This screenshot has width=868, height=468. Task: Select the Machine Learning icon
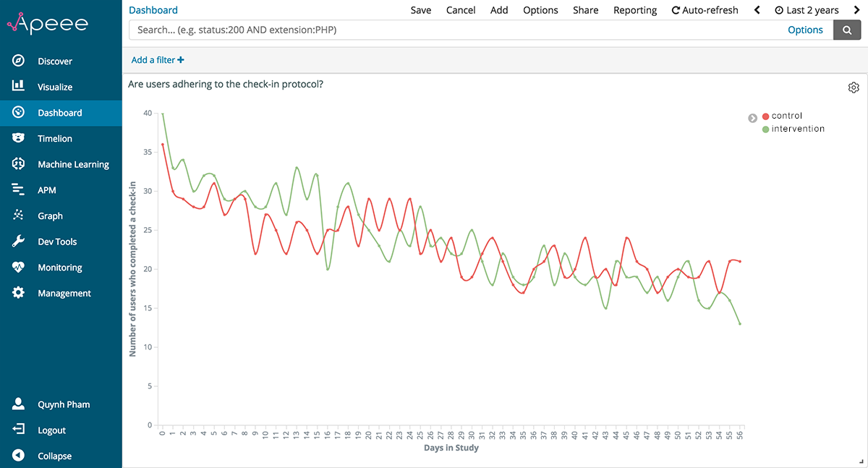19,164
